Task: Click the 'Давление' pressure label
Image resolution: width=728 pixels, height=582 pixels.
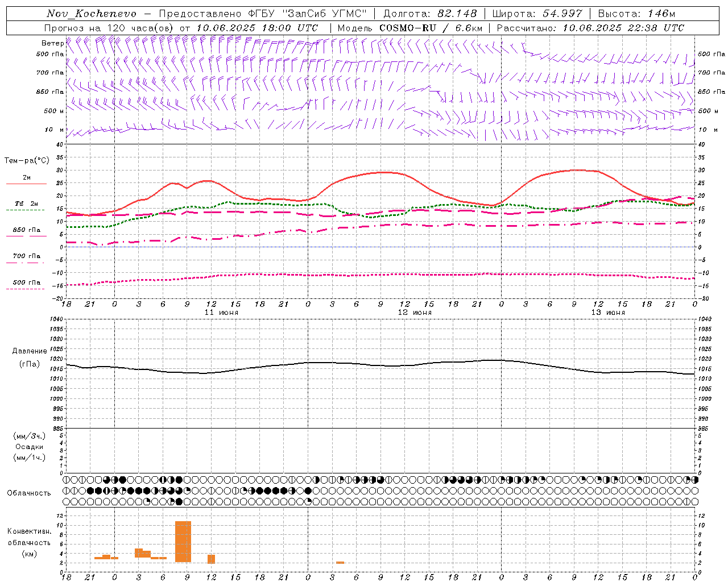Action: 30,351
